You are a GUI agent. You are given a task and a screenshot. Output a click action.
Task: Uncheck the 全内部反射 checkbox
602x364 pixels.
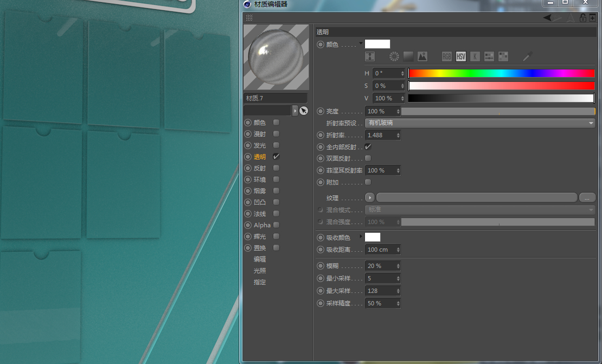coord(368,146)
